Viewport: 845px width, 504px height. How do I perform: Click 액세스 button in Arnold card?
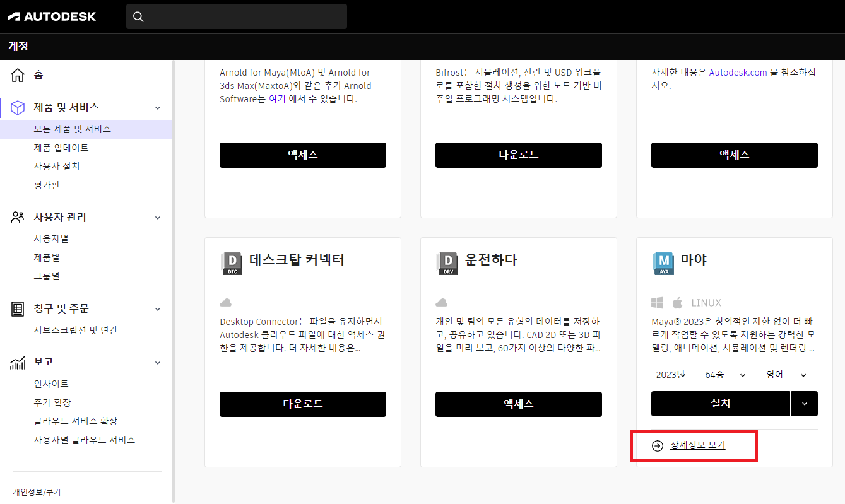303,155
